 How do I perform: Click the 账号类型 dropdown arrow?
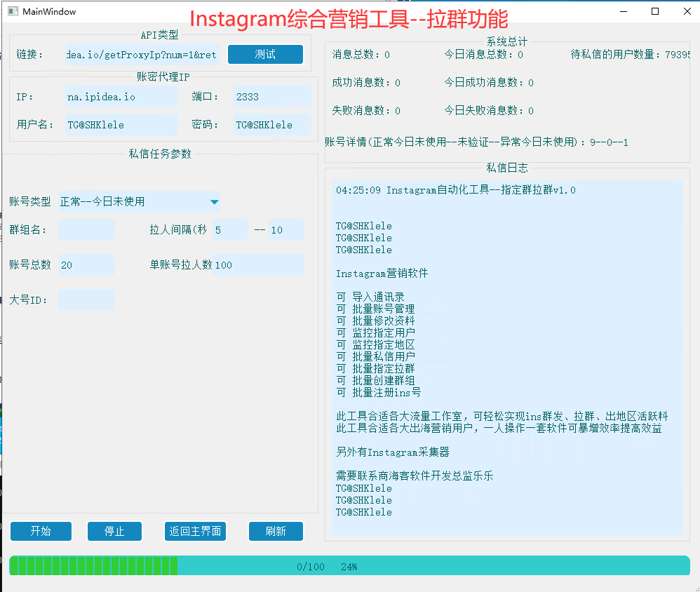215,202
